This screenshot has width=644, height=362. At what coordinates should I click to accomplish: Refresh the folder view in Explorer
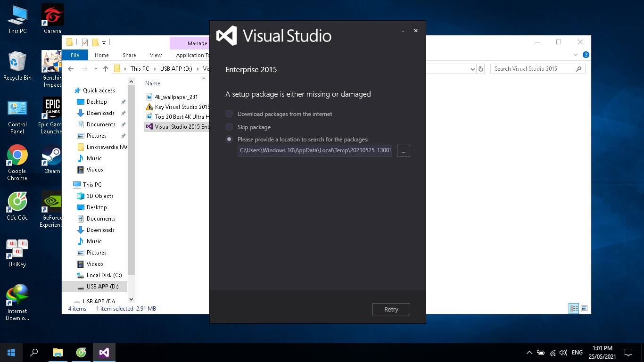click(480, 68)
